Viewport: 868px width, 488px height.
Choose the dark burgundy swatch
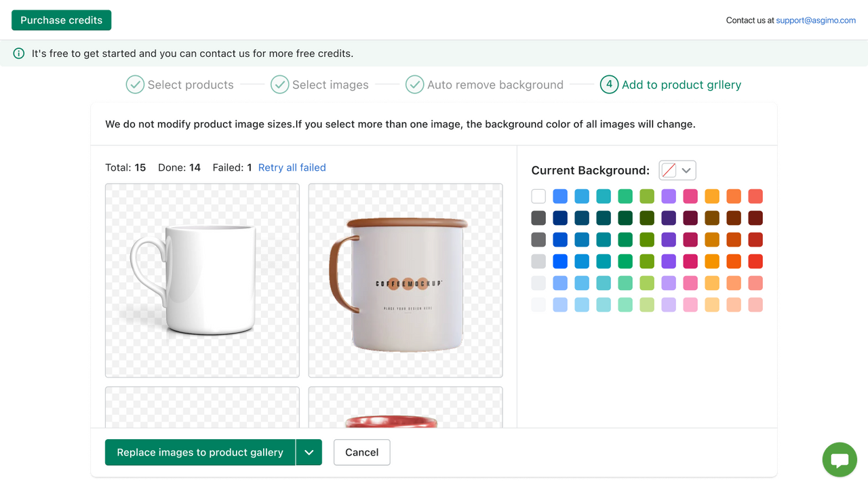pos(690,218)
